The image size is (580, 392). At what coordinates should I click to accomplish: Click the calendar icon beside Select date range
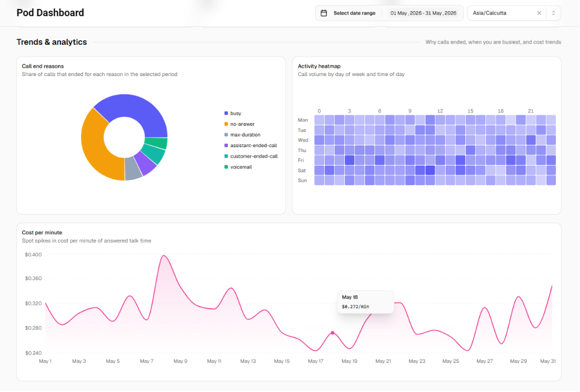[x=324, y=13]
